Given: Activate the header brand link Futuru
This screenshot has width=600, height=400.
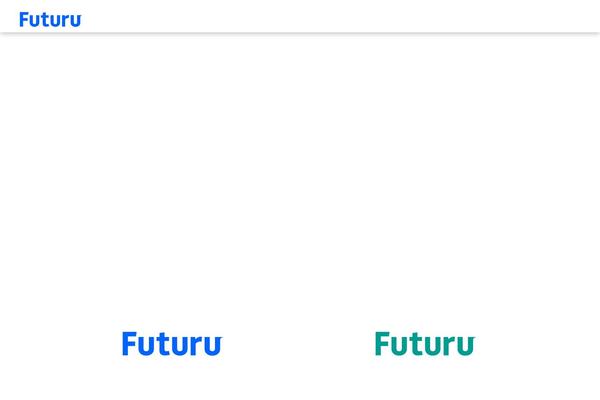Looking at the screenshot, I should pyautogui.click(x=50, y=20).
